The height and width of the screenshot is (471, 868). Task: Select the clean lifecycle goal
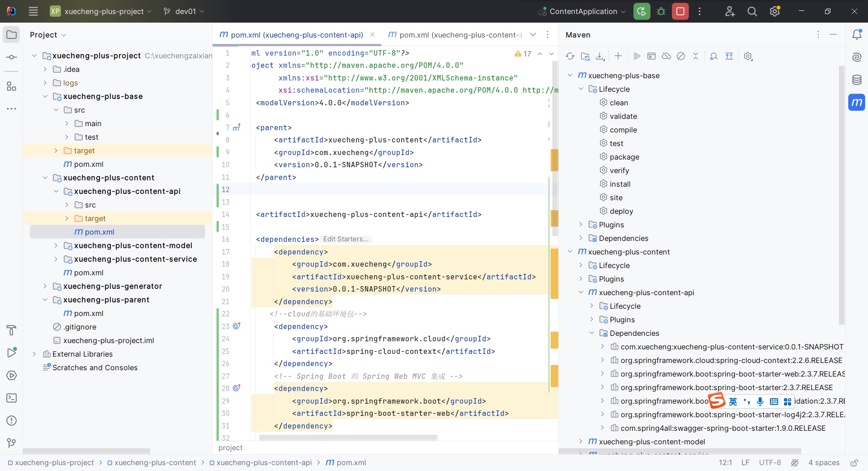click(618, 103)
